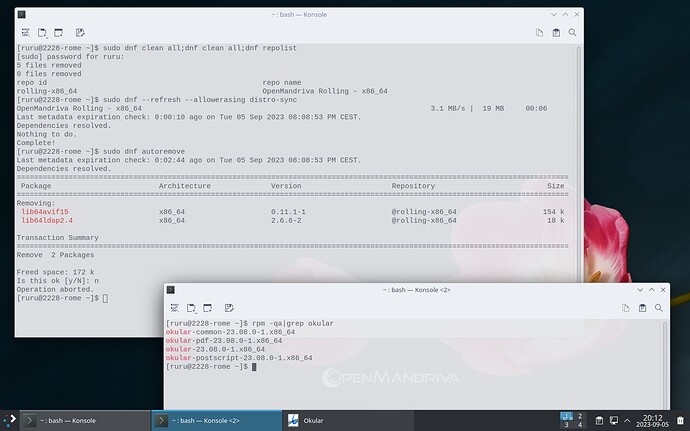Image resolution: width=690 pixels, height=431 pixels.
Task: Switch to '~ : bash — Konsole' taskbar entry
Action: pos(85,420)
